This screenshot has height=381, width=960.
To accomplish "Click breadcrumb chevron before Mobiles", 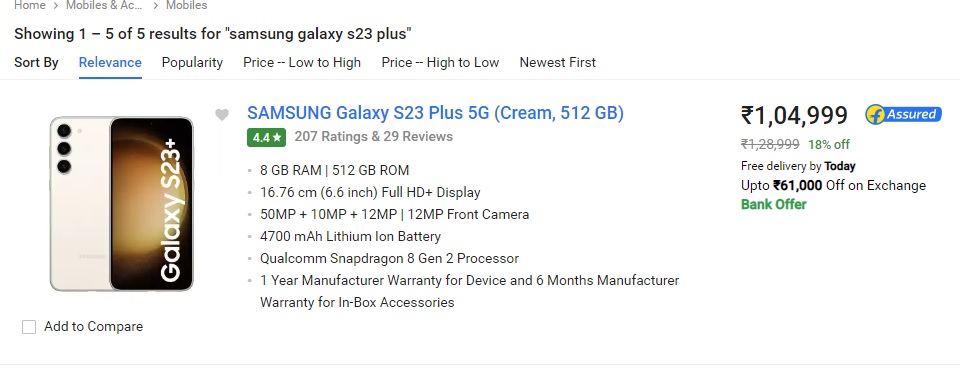I will click(156, 6).
